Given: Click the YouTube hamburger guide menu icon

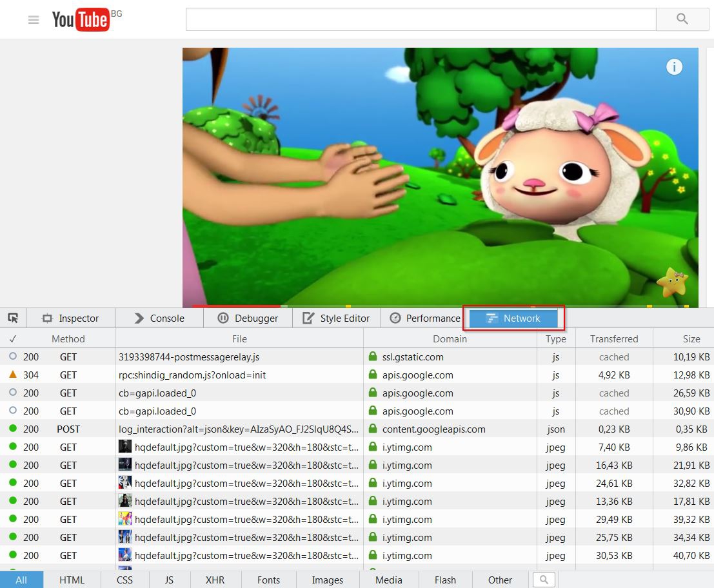Looking at the screenshot, I should coord(34,20).
